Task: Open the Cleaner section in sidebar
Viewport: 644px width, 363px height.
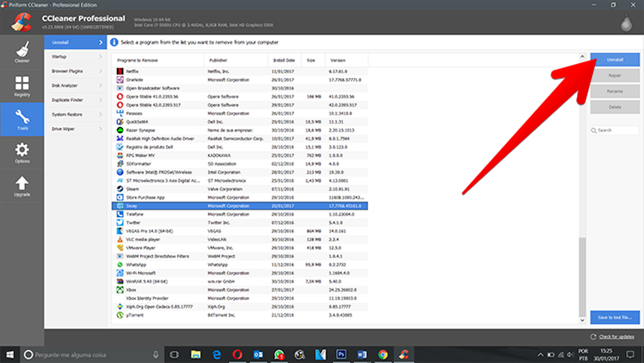Action: (22, 53)
